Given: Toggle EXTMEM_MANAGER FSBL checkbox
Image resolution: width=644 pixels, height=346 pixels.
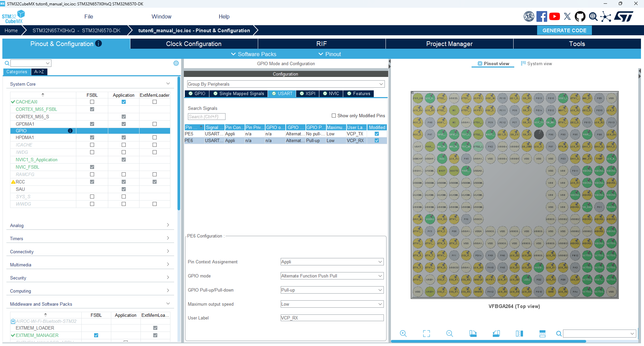Looking at the screenshot, I should point(96,335).
